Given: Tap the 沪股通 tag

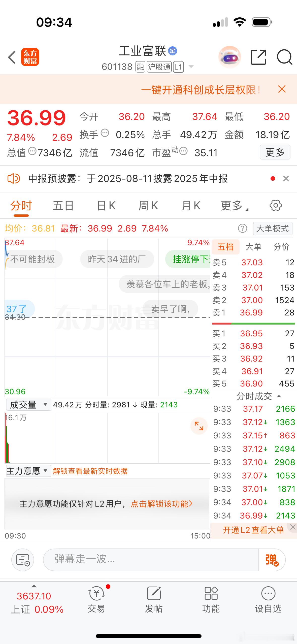Looking at the screenshot, I should 159,67.
